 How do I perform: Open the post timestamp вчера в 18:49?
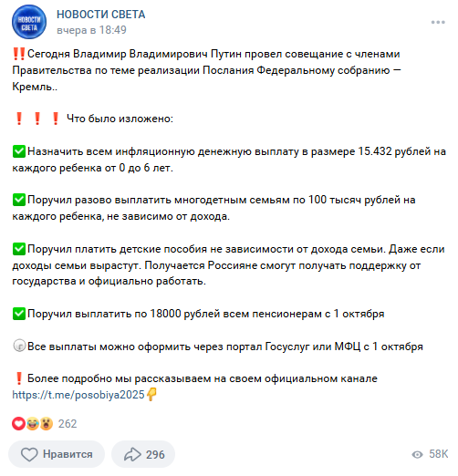(91, 30)
